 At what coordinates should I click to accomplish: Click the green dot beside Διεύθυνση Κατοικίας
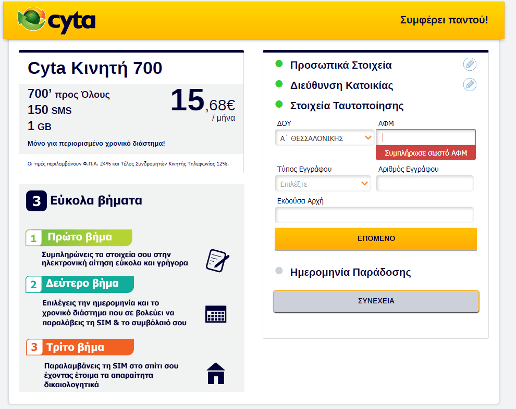pos(279,84)
